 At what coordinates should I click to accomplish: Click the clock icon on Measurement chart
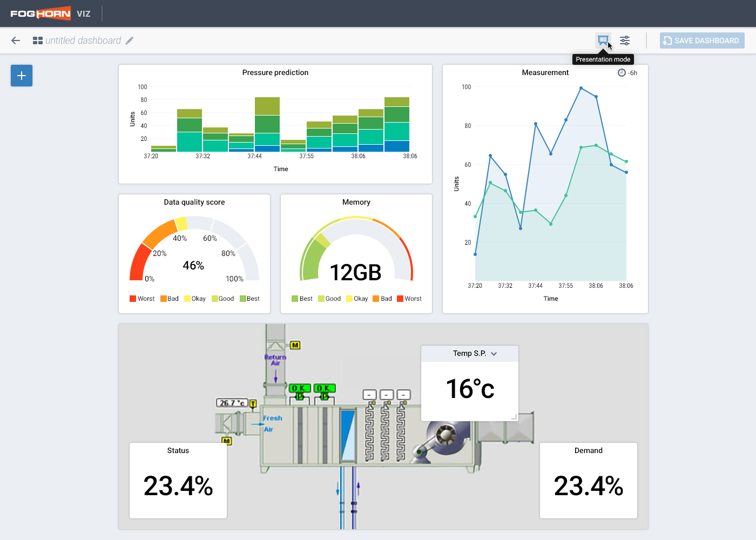pos(622,73)
